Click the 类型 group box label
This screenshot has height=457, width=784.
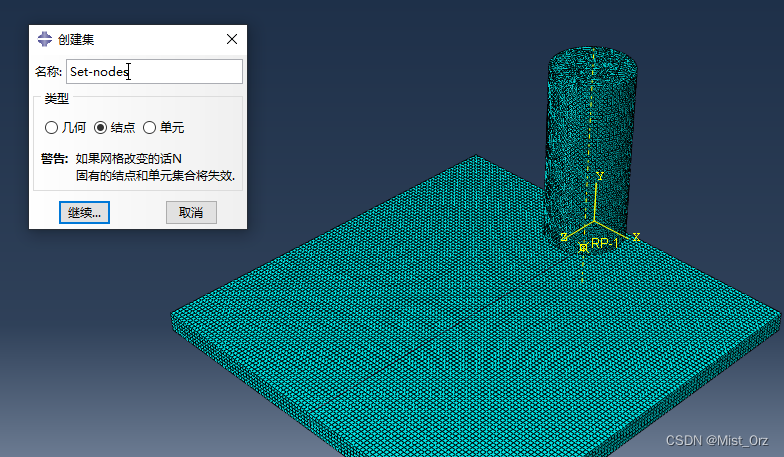click(x=57, y=98)
